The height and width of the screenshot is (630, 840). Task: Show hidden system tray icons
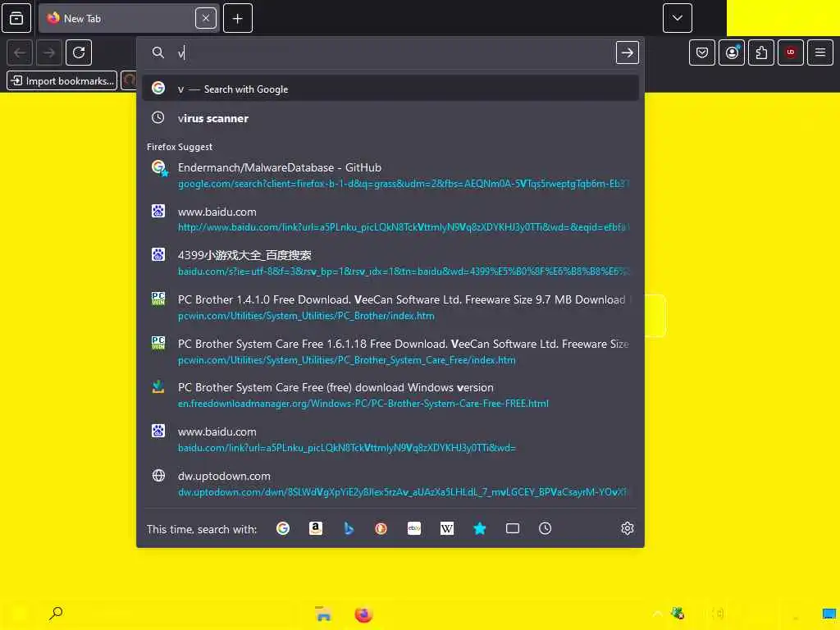(657, 614)
